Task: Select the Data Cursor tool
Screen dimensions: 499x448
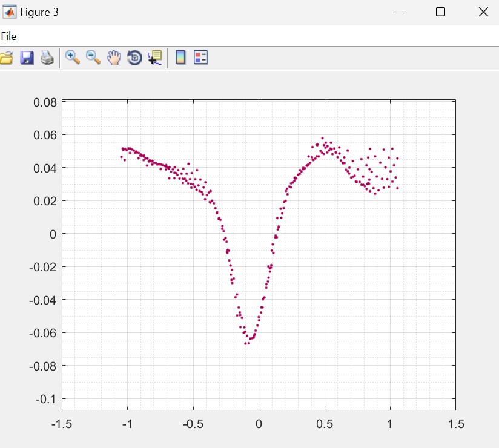Action: [x=155, y=58]
